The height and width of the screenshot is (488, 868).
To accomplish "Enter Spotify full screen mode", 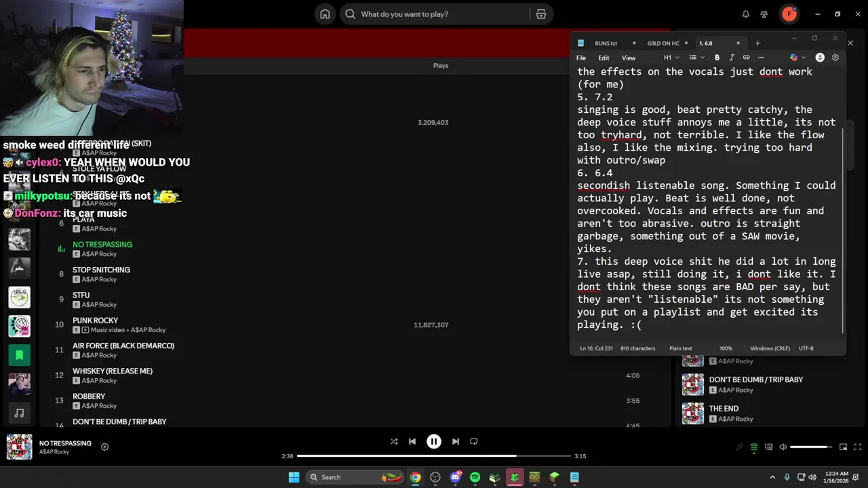I will click(858, 447).
